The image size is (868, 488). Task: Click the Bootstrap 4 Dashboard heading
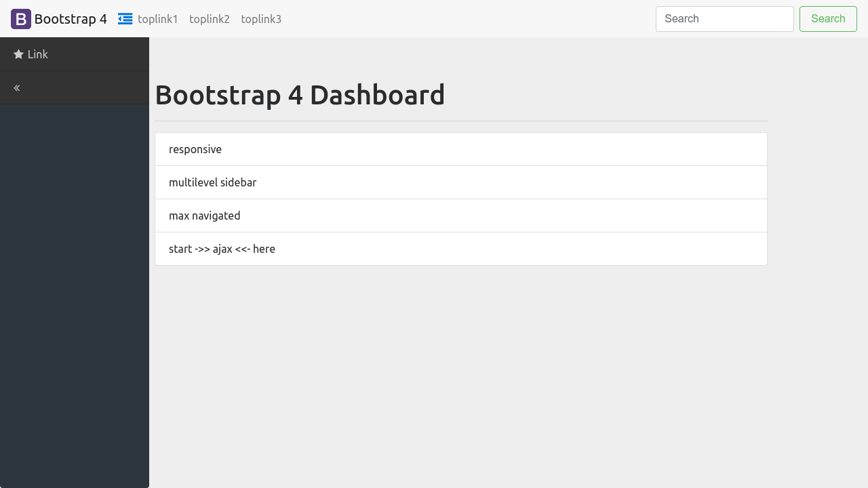tap(300, 95)
